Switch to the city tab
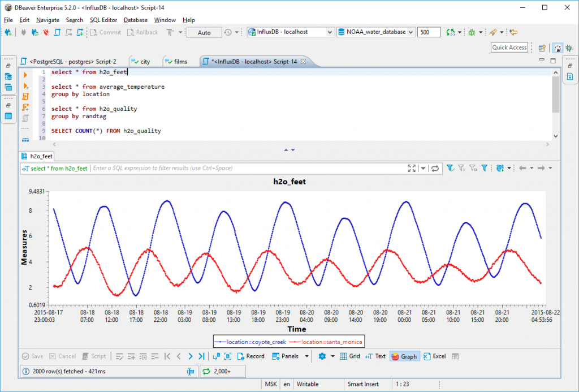Viewport: 579px width, 392px height. pyautogui.click(x=141, y=62)
